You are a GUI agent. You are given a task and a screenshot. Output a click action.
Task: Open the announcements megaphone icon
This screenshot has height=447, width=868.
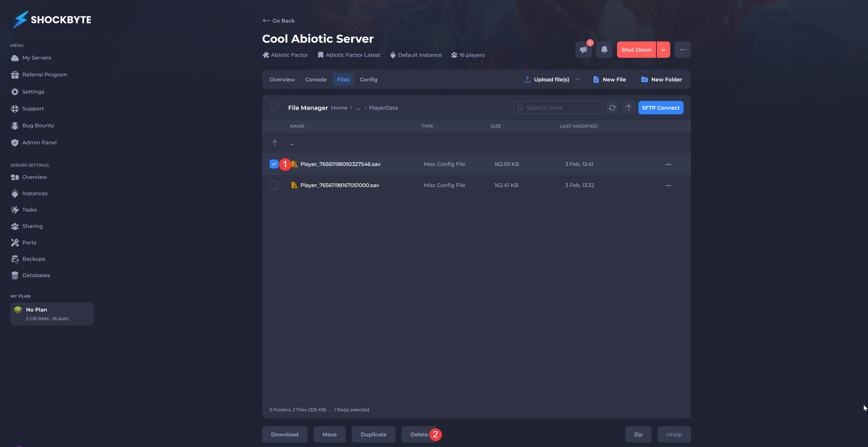tap(583, 50)
